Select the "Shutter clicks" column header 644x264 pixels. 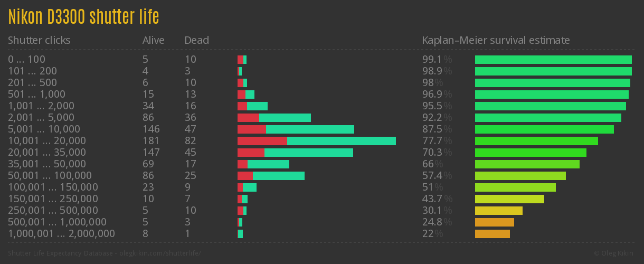[x=39, y=40]
